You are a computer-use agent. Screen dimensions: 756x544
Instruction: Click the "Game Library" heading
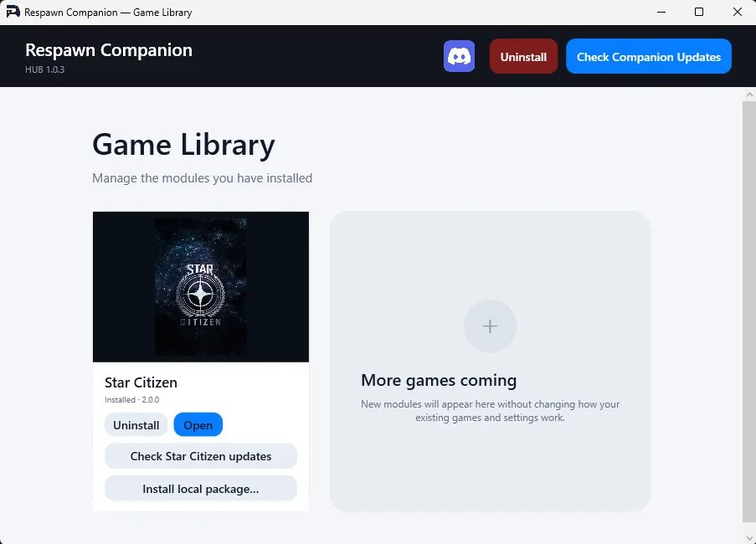[183, 145]
